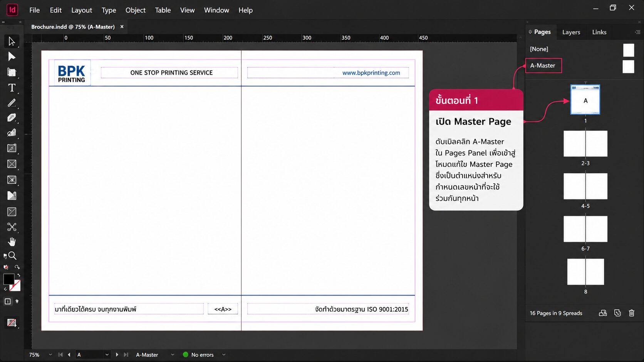Click the Delete selected pages trash icon

coord(632,313)
